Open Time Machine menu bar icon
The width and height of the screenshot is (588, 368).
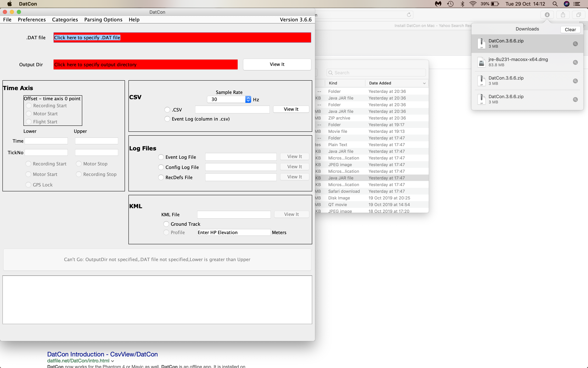pyautogui.click(x=450, y=4)
